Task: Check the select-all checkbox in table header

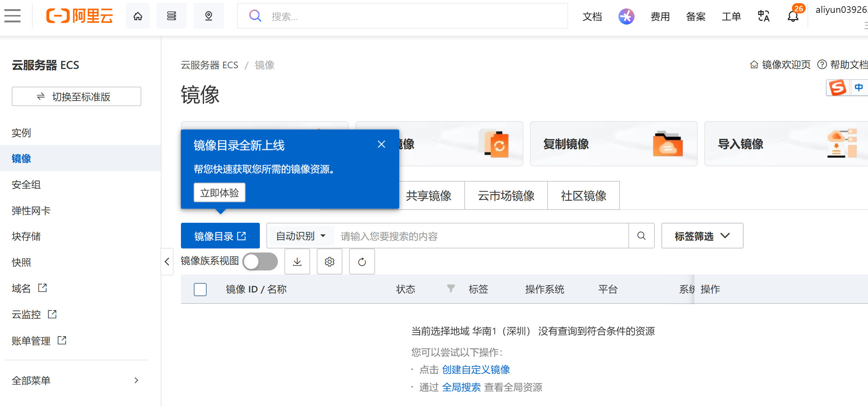Action: [200, 289]
